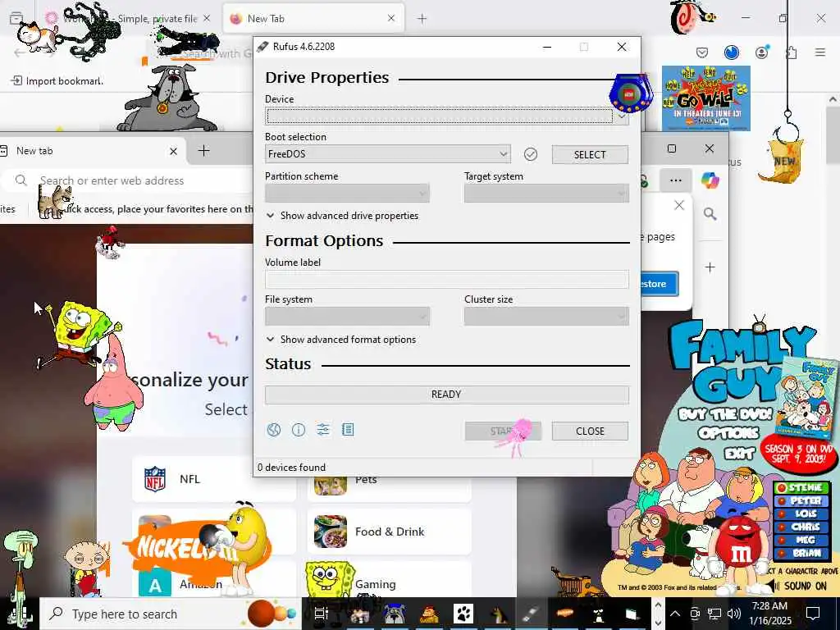
Task: Open Firefox account profile icon
Action: click(761, 52)
